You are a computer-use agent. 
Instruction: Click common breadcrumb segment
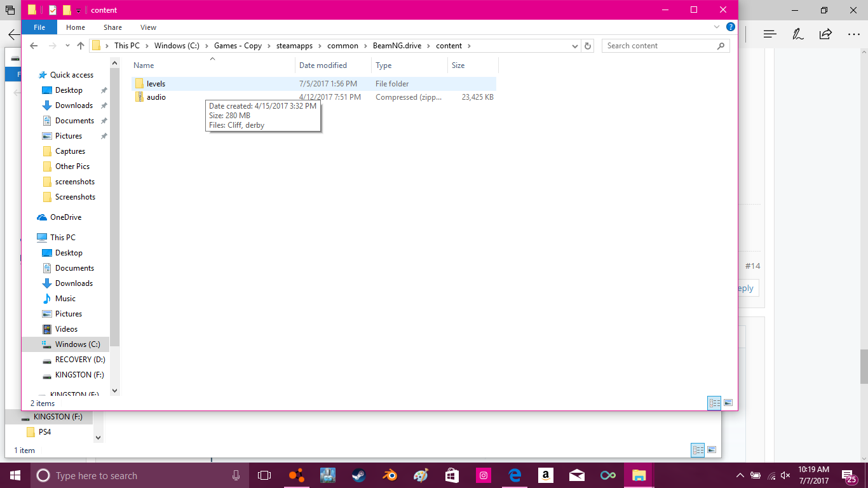click(x=342, y=46)
